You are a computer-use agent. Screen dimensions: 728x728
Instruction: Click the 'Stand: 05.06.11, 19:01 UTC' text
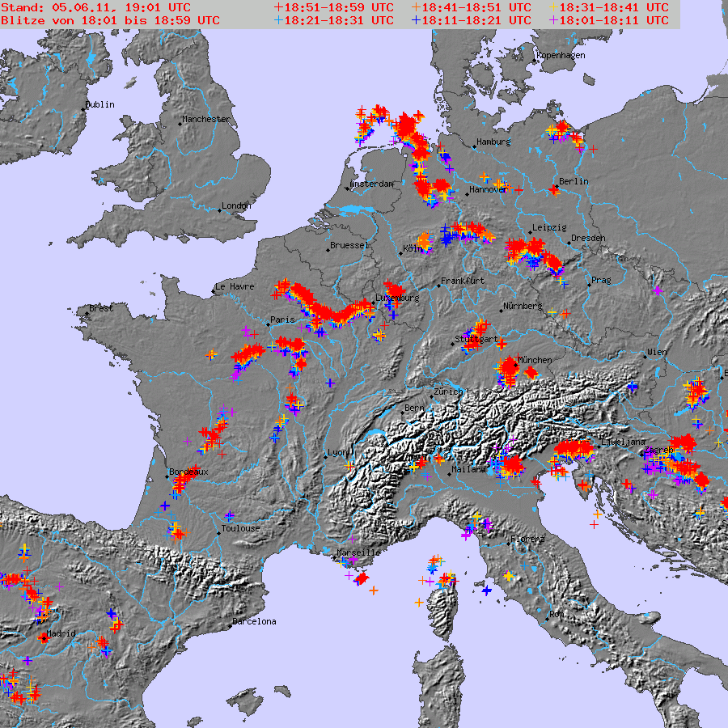pyautogui.click(x=96, y=8)
